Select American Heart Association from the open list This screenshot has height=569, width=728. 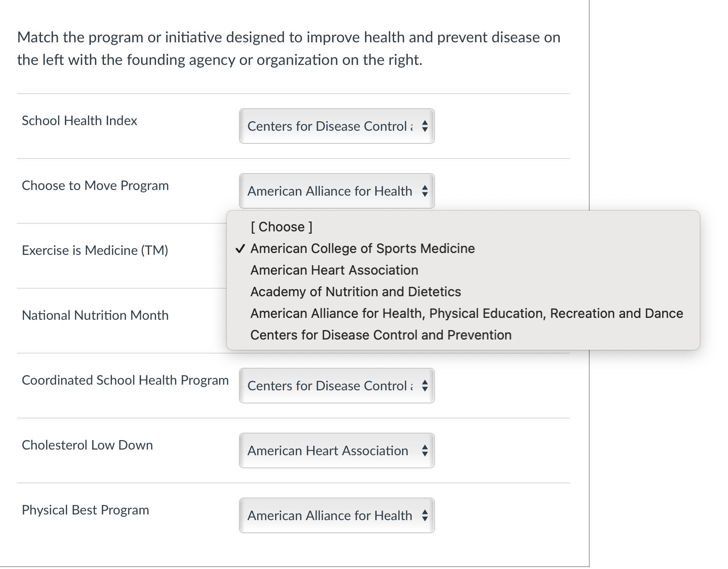(334, 270)
